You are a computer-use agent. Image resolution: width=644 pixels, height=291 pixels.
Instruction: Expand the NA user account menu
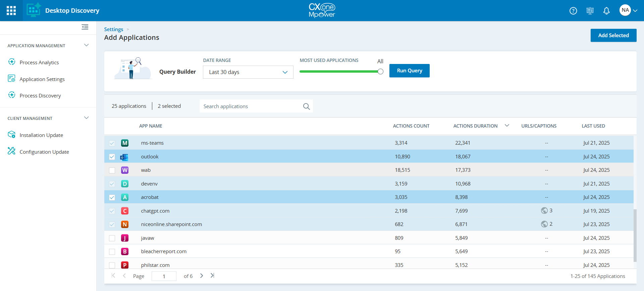tap(628, 10)
